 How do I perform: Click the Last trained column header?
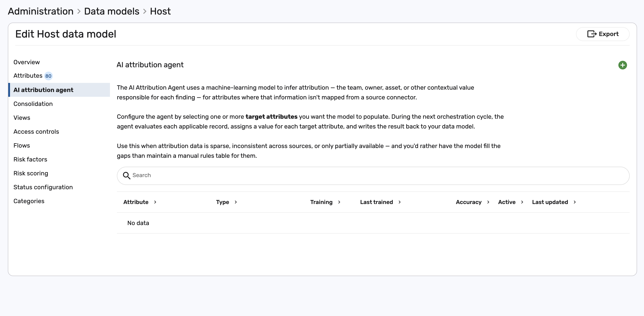pos(377,202)
